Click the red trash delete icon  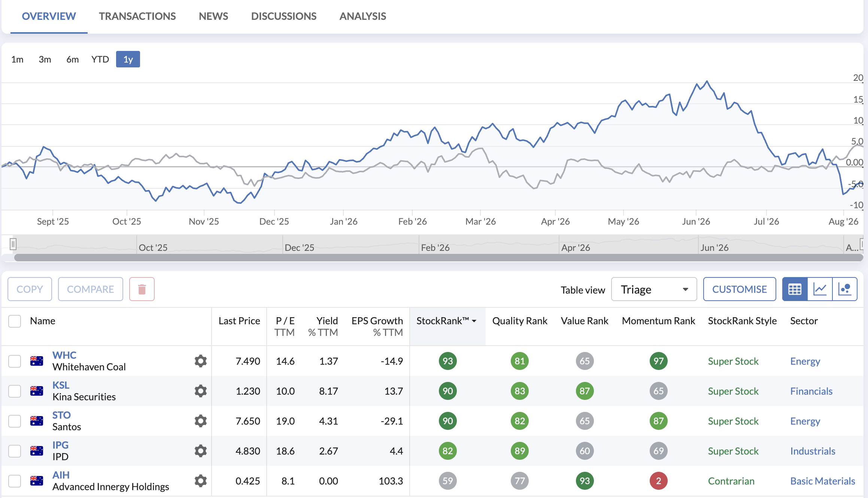pyautogui.click(x=142, y=289)
